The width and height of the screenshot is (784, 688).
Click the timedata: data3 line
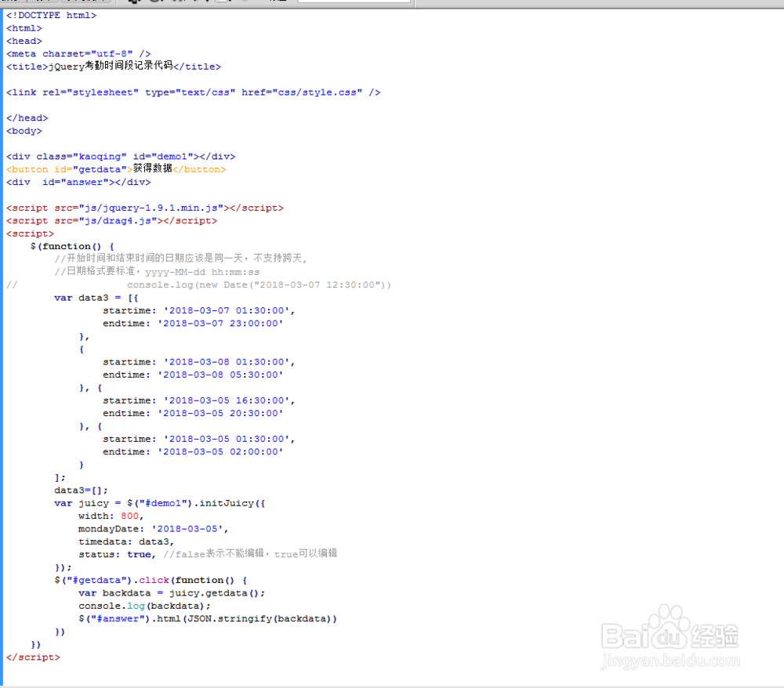pos(126,542)
